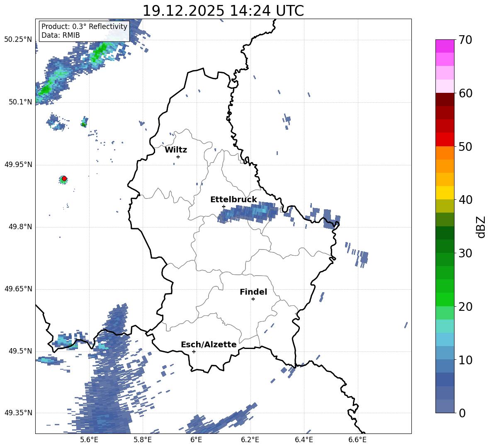Click the radar echo band east of Ettelbruck

click(248, 213)
